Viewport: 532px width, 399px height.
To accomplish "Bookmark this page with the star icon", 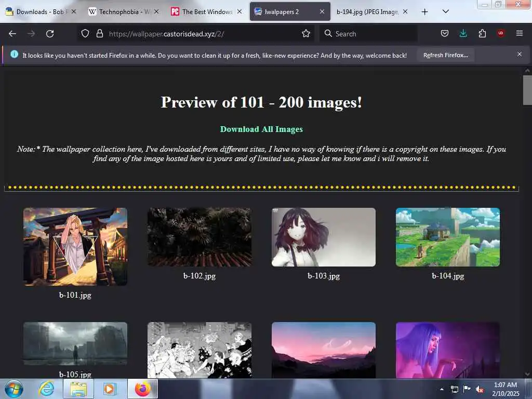I will coord(306,34).
